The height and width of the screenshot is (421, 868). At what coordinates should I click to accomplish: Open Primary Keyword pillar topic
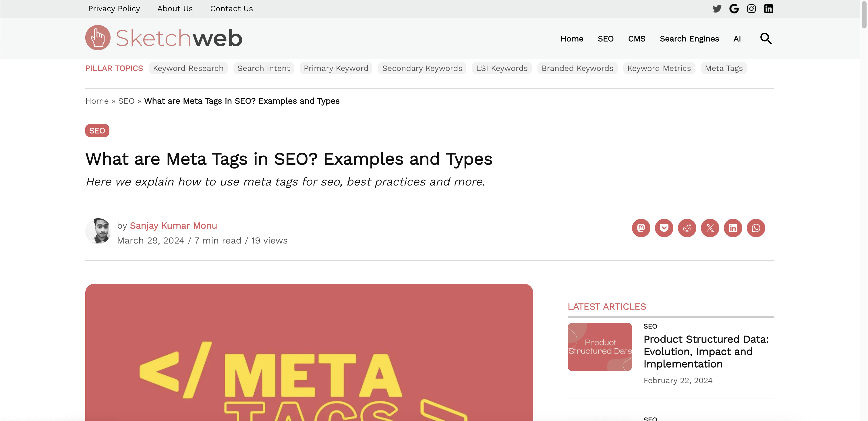click(x=336, y=68)
